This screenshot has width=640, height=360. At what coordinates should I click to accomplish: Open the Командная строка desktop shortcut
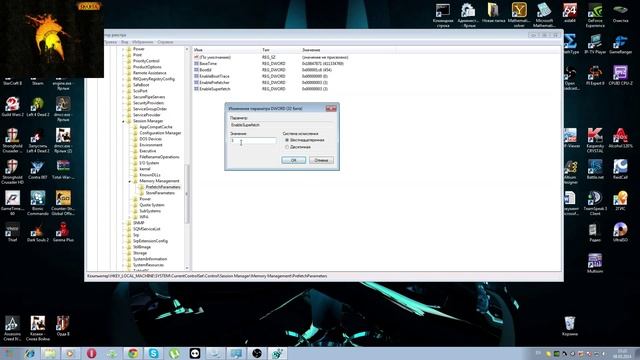click(443, 15)
